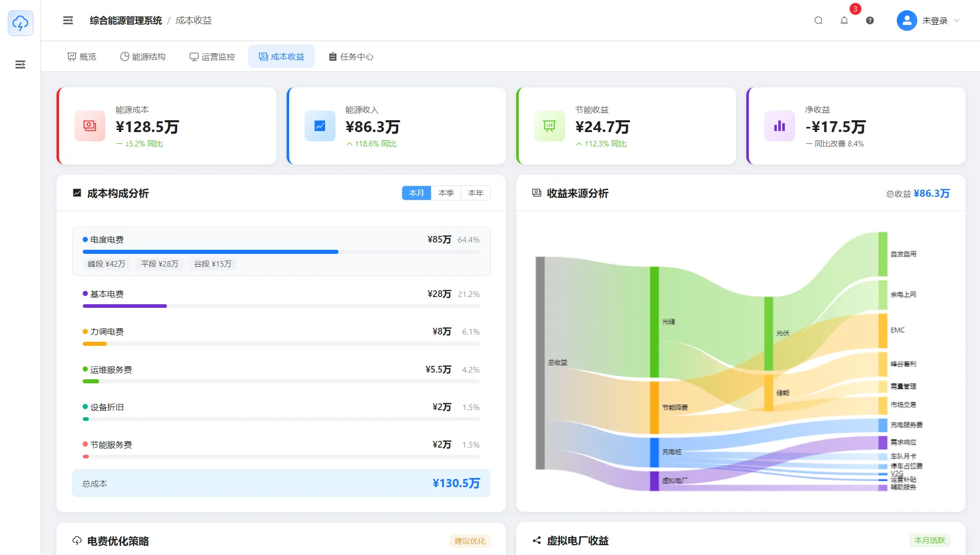Click the 充电桩 blue Sankey node
The height and width of the screenshot is (555, 980).
click(x=654, y=452)
